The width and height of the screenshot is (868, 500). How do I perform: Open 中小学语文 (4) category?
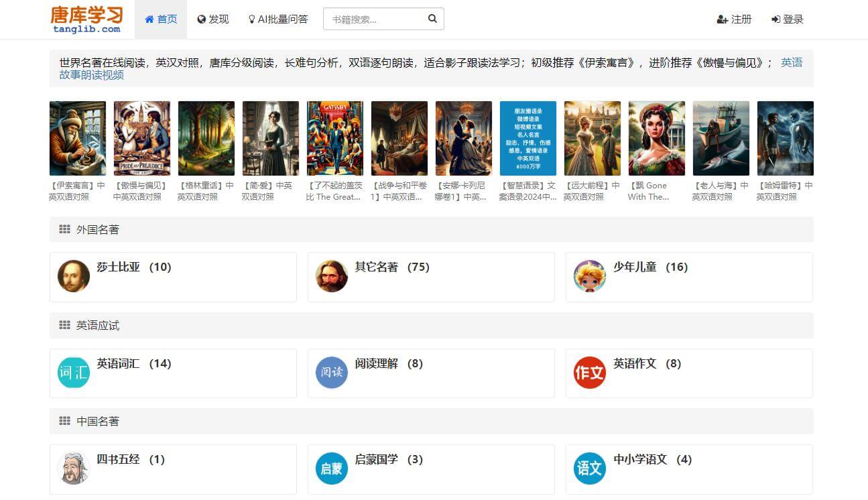tap(652, 459)
